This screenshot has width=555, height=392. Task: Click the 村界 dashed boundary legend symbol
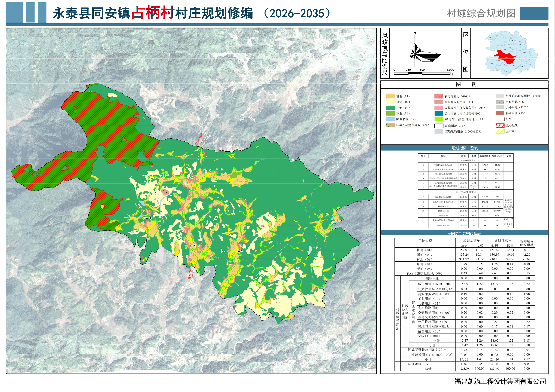coord(500,119)
